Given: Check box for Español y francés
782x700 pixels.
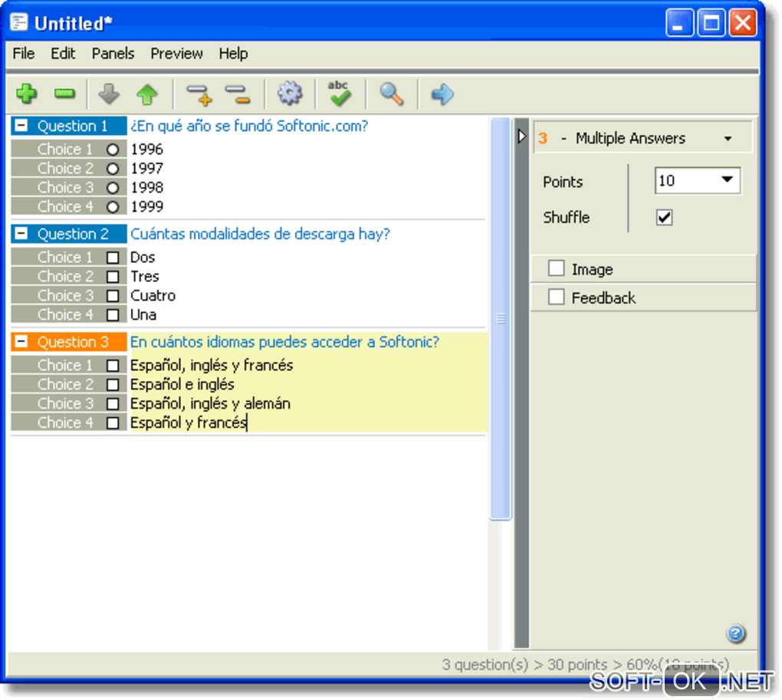Looking at the screenshot, I should [113, 422].
